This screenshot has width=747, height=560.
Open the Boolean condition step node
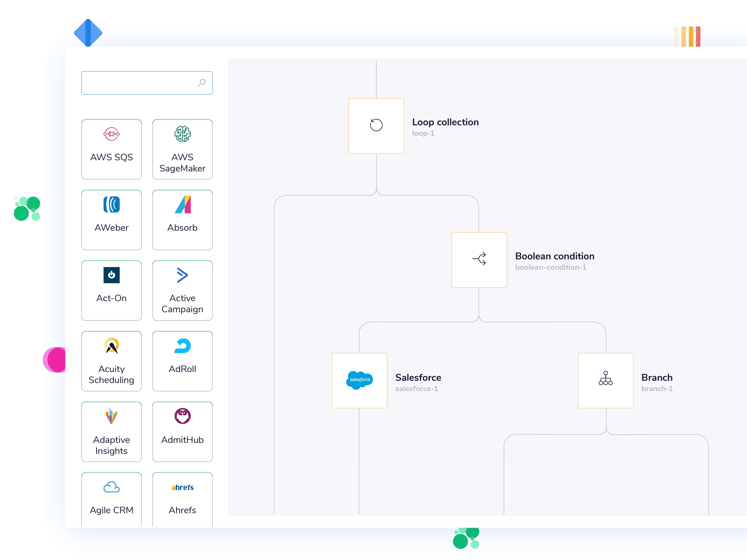coord(479,260)
